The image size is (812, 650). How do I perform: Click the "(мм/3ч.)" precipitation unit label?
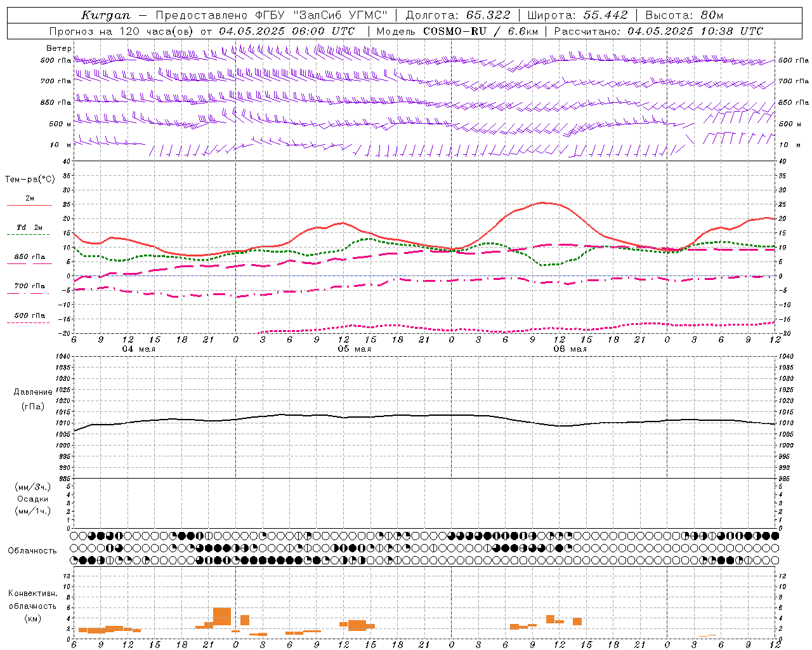pyautogui.click(x=32, y=487)
